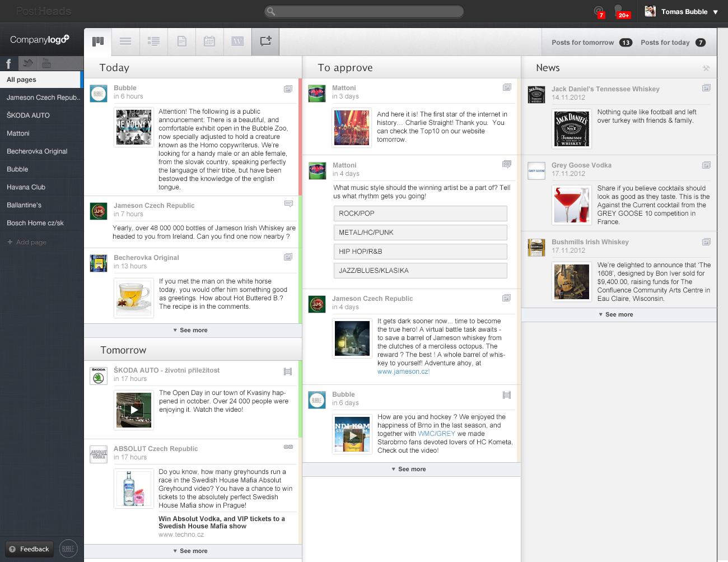Click photo icon on Grey Goose Vodka news
The image size is (728, 562).
click(x=706, y=165)
